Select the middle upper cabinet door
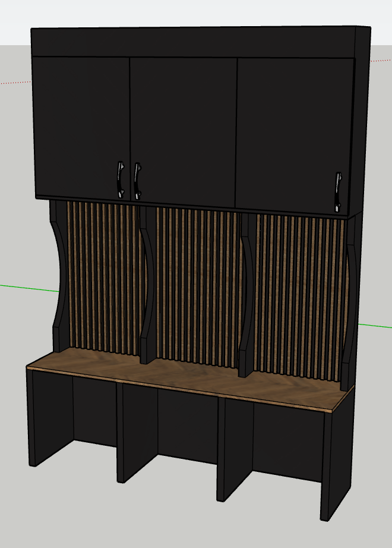Viewport: 392px width, 548px height. click(184, 133)
